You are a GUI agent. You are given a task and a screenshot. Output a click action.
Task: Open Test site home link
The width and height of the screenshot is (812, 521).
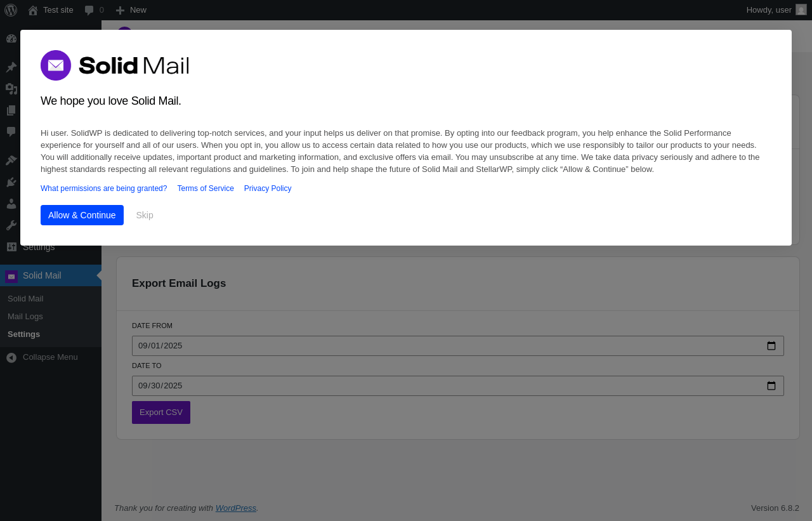pos(51,10)
